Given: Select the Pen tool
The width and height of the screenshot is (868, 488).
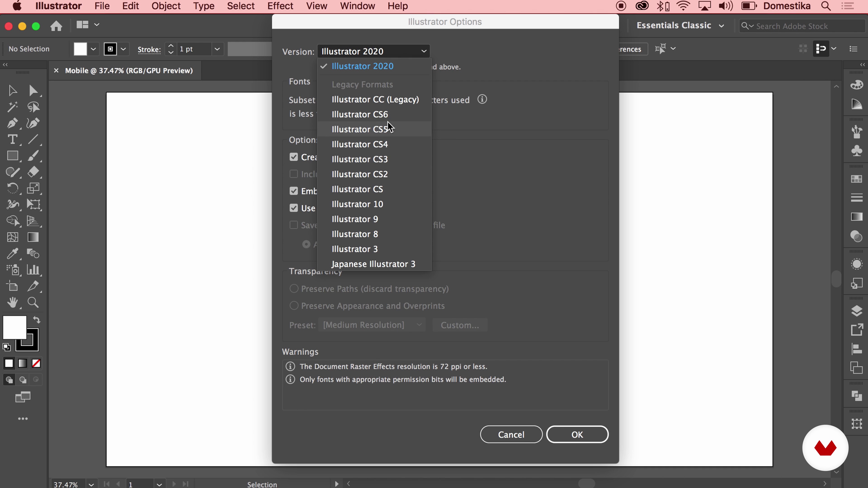Looking at the screenshot, I should pos(12,123).
